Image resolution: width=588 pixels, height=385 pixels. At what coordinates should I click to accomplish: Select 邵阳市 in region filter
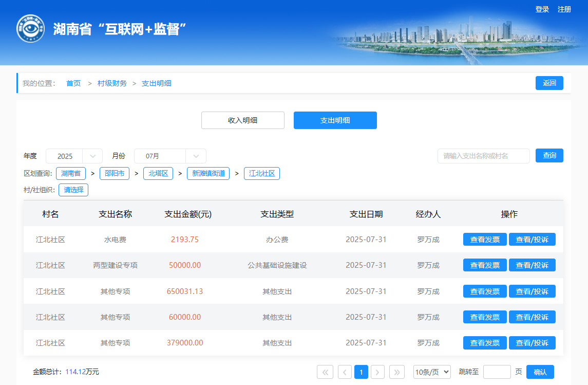click(115, 174)
